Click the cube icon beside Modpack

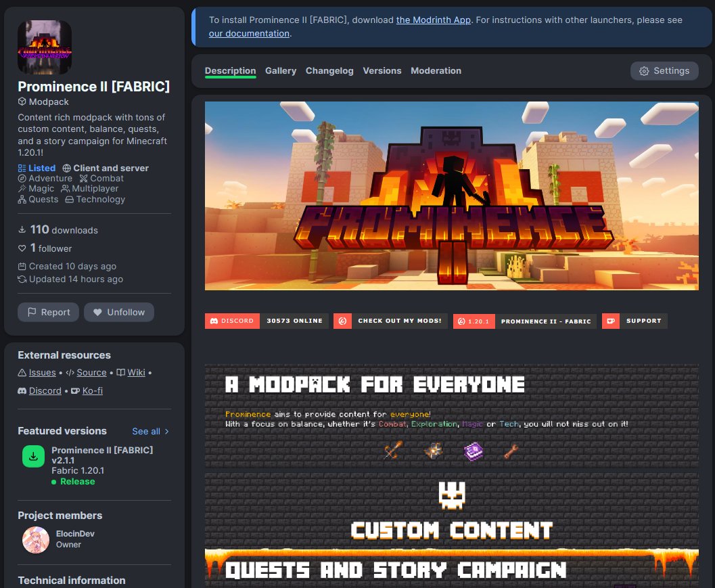tap(22, 101)
